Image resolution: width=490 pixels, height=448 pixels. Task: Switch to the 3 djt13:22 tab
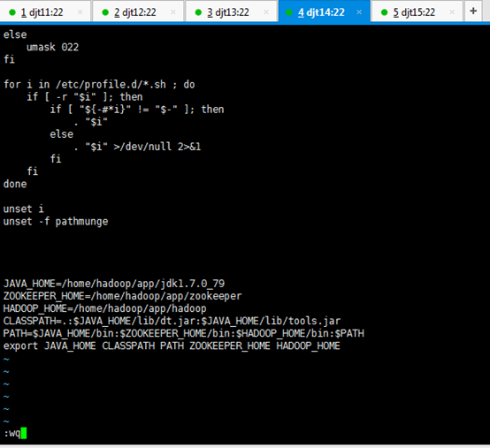click(x=231, y=11)
